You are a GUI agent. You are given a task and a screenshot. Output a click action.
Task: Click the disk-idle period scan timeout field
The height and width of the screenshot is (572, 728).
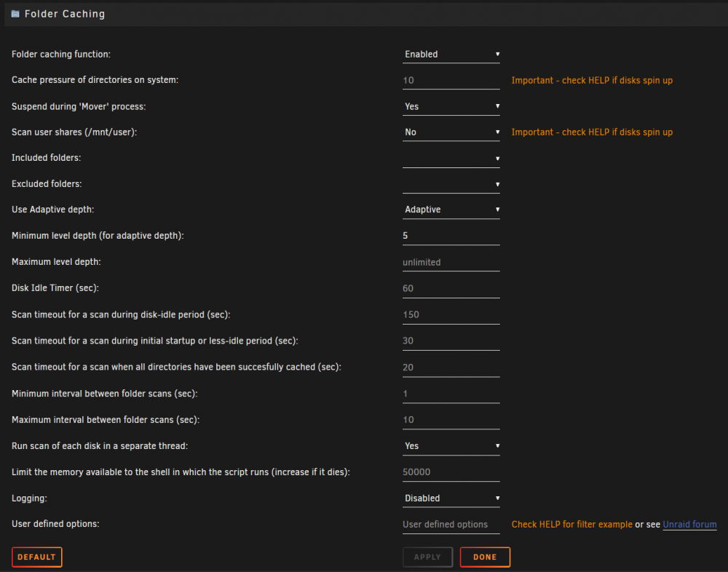coord(451,315)
